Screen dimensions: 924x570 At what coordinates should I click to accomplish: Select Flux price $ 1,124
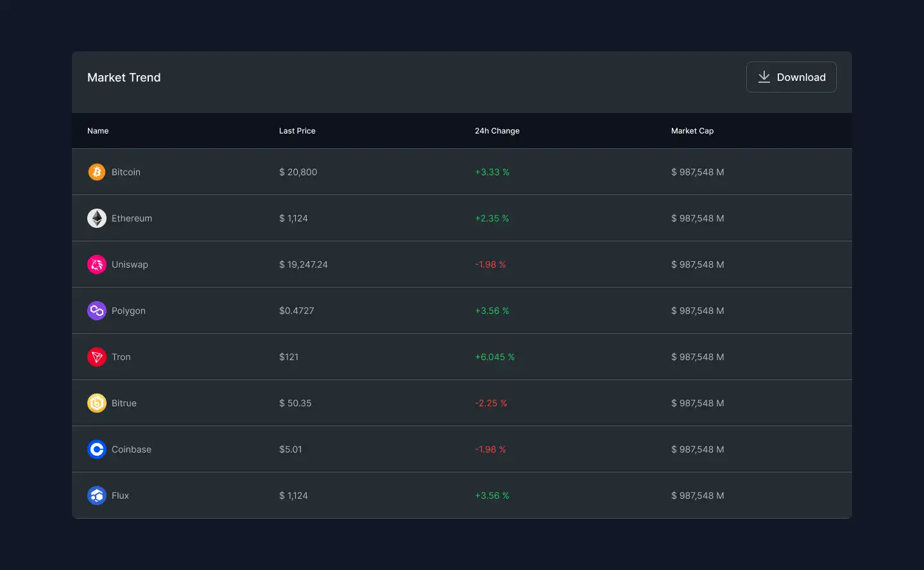(x=294, y=496)
